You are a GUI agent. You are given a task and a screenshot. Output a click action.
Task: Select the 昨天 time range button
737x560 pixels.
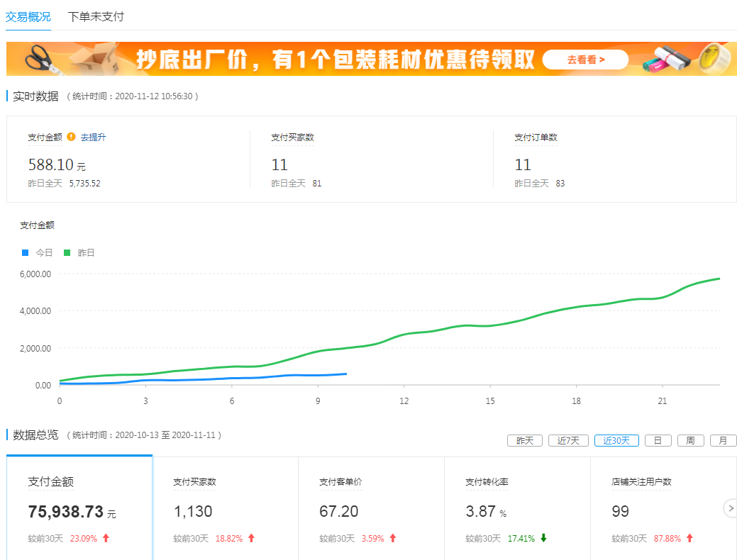tap(525, 440)
